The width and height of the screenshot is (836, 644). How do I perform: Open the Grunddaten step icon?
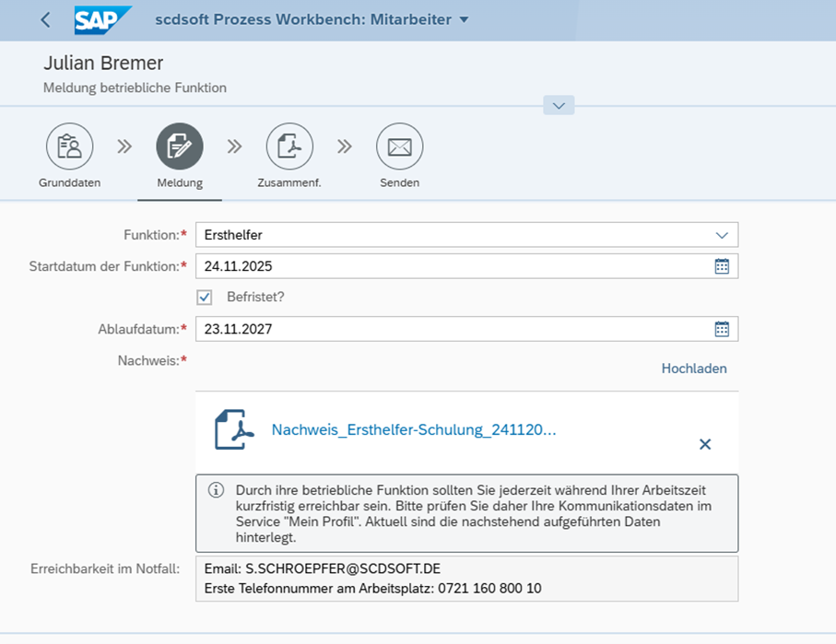pos(69,146)
